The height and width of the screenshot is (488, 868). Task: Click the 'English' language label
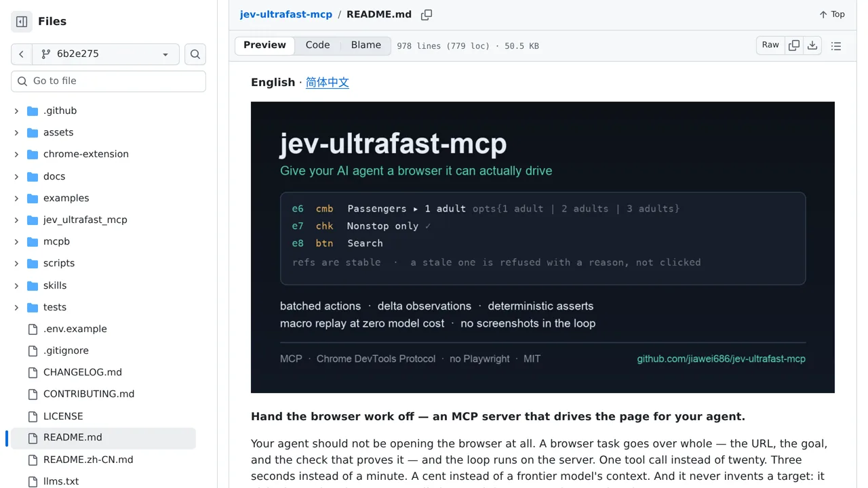pos(273,83)
